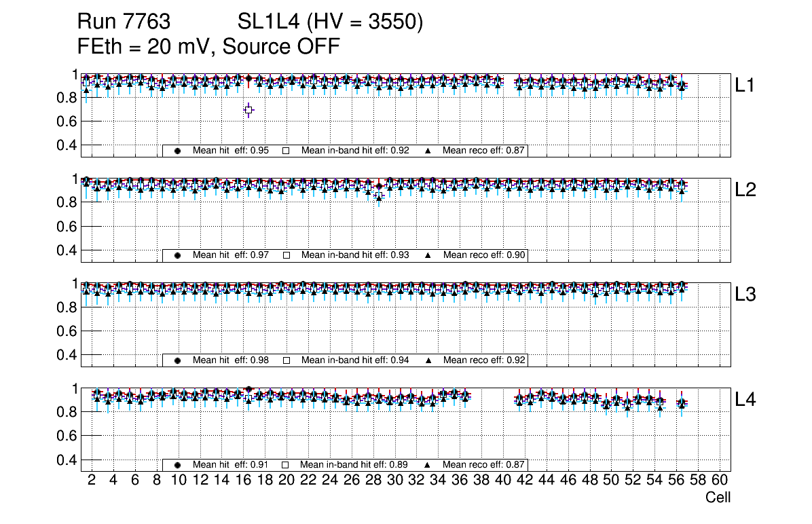Click the open square marker in L4 legend

click(286, 465)
